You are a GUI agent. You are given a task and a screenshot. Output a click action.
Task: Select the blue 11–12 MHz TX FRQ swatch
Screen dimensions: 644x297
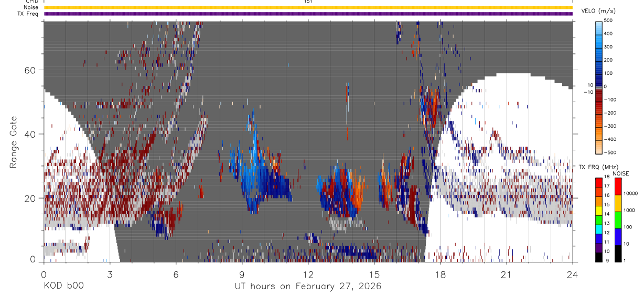[x=599, y=239]
